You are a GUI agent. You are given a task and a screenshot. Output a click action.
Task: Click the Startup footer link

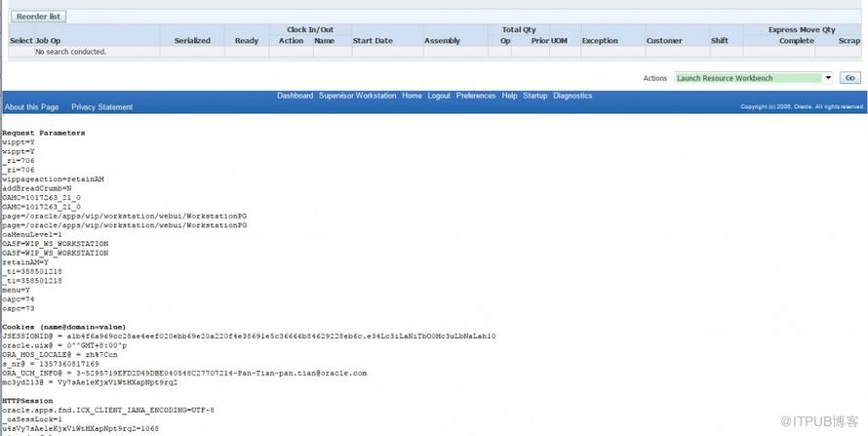534,96
